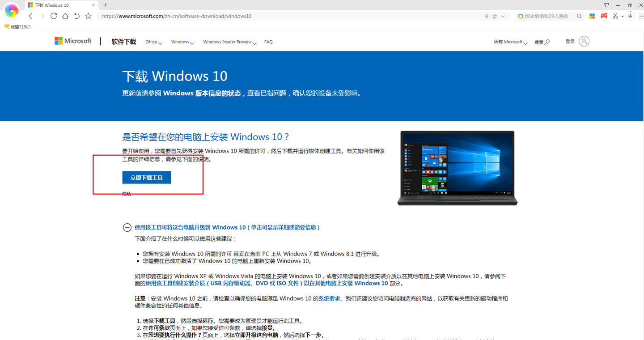
Task: Click the browser back arrow
Action: (30, 16)
